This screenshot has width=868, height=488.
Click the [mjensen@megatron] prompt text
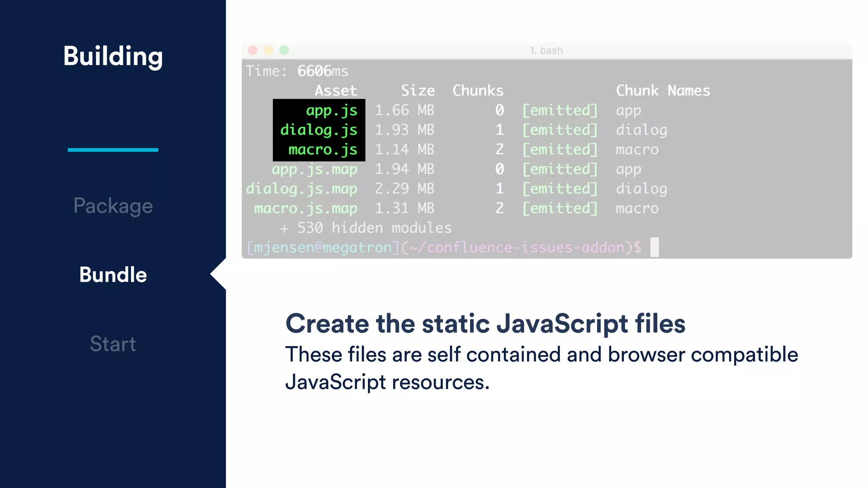point(323,247)
